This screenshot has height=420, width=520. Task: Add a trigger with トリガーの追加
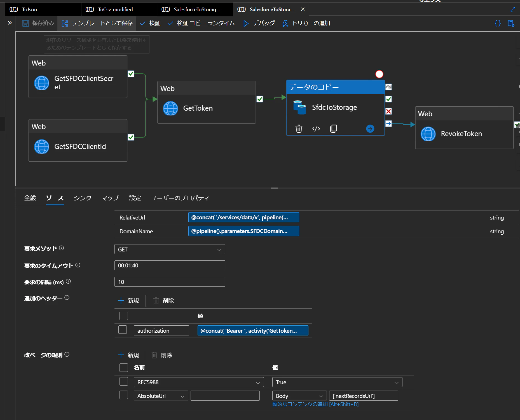[x=306, y=23]
